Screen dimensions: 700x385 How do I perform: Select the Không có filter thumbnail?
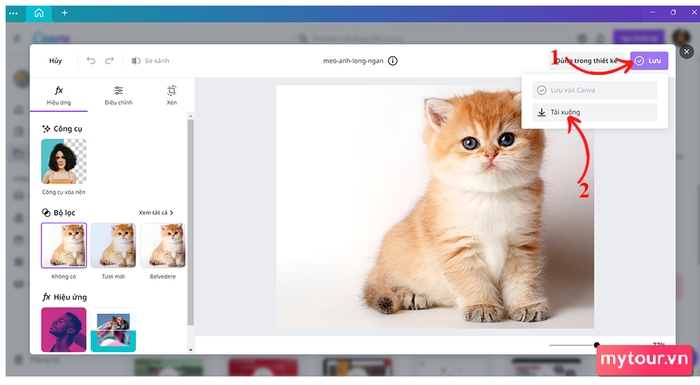(x=64, y=245)
